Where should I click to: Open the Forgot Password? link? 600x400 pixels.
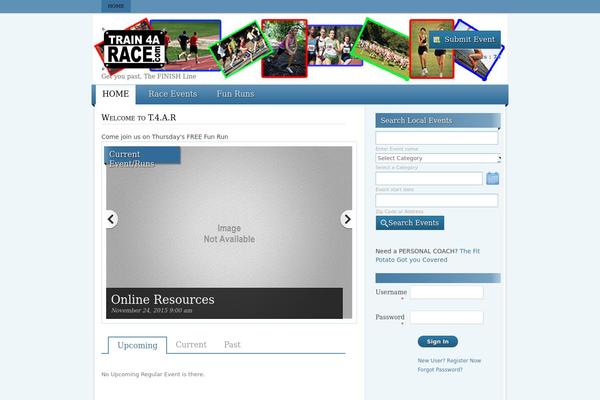coord(440,370)
